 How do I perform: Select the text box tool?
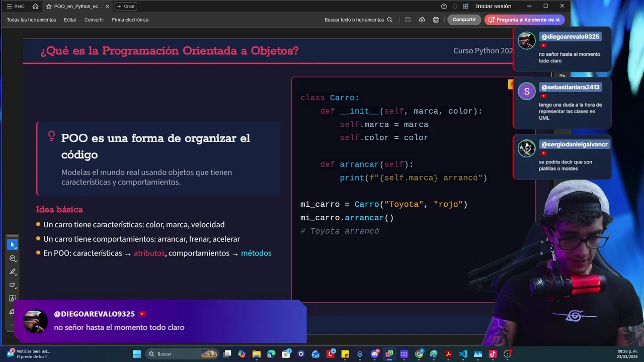pos(13,298)
